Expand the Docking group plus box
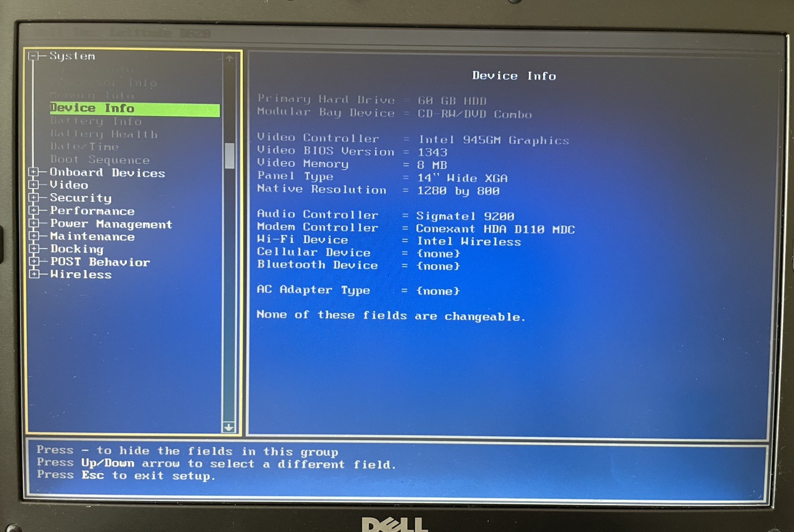The width and height of the screenshot is (794, 532). [x=34, y=249]
